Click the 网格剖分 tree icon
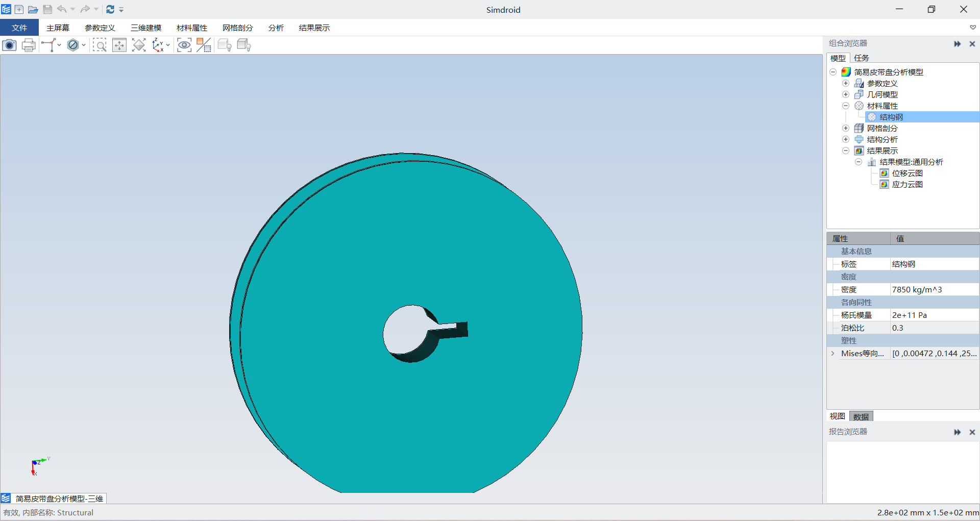Screen dimensions: 980x521 pos(859,128)
